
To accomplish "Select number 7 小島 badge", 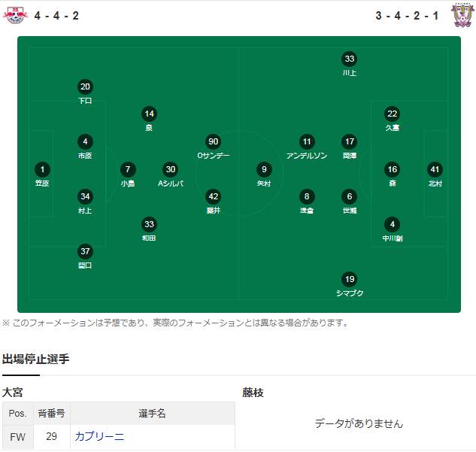I will (x=128, y=169).
